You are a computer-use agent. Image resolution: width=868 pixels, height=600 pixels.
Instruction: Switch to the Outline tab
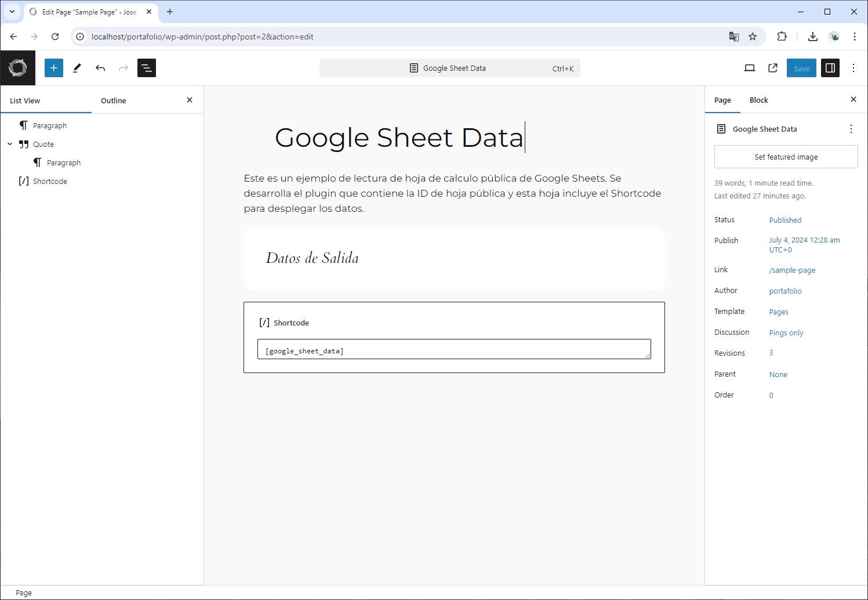114,100
